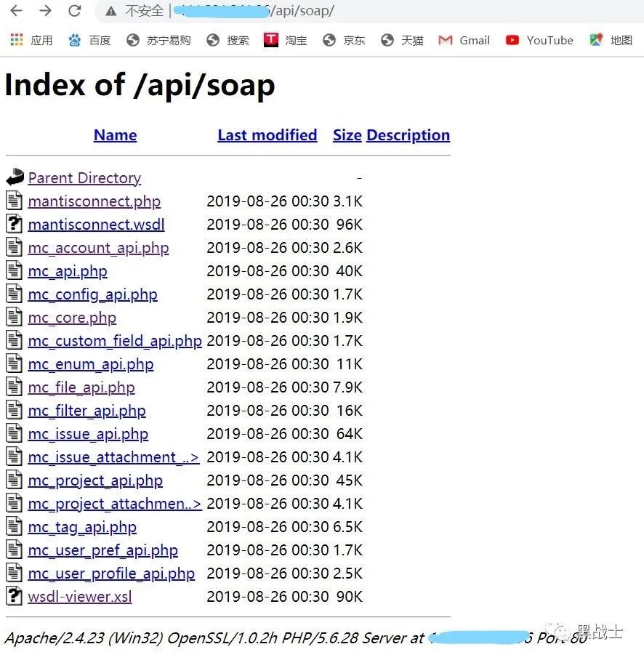644x660 pixels.
Task: Click the 64K size of mc_issue_api.php
Action: tap(350, 434)
